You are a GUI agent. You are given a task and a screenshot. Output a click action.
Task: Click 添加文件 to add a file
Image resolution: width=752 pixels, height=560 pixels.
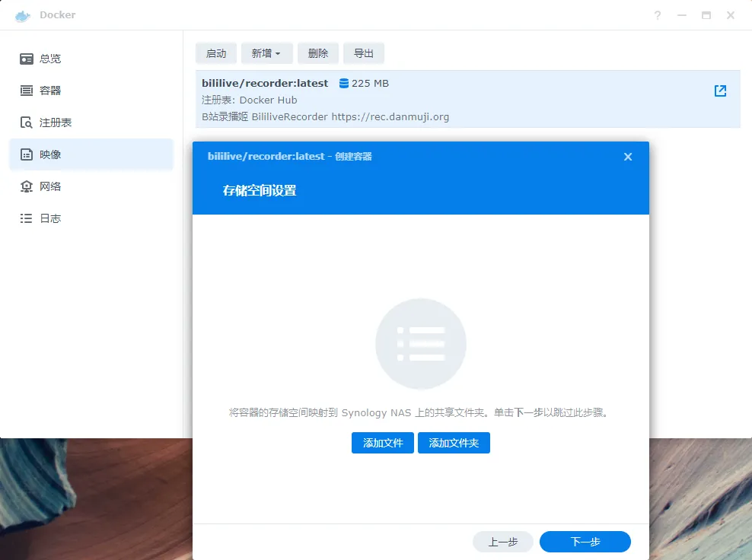(x=383, y=443)
